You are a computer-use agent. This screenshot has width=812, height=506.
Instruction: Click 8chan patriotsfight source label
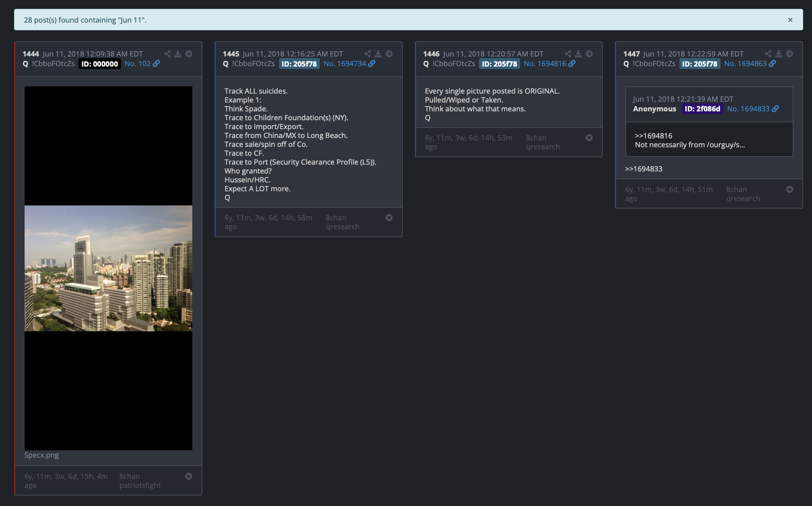click(140, 481)
